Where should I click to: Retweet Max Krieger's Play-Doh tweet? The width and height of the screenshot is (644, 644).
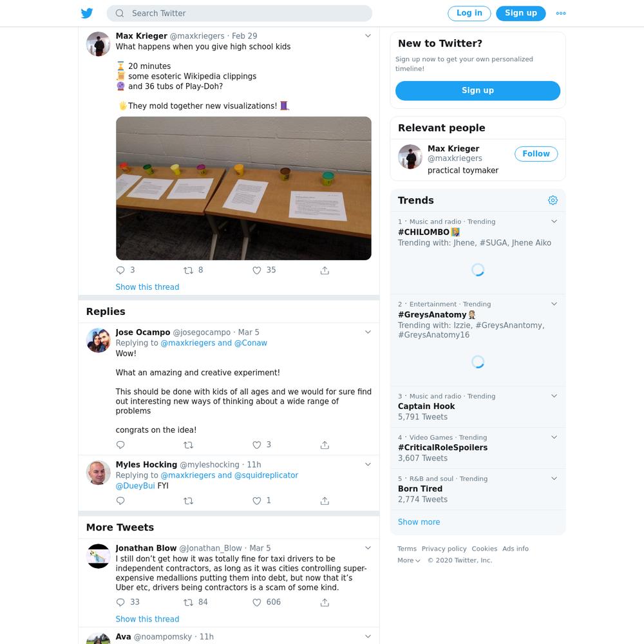click(x=188, y=270)
